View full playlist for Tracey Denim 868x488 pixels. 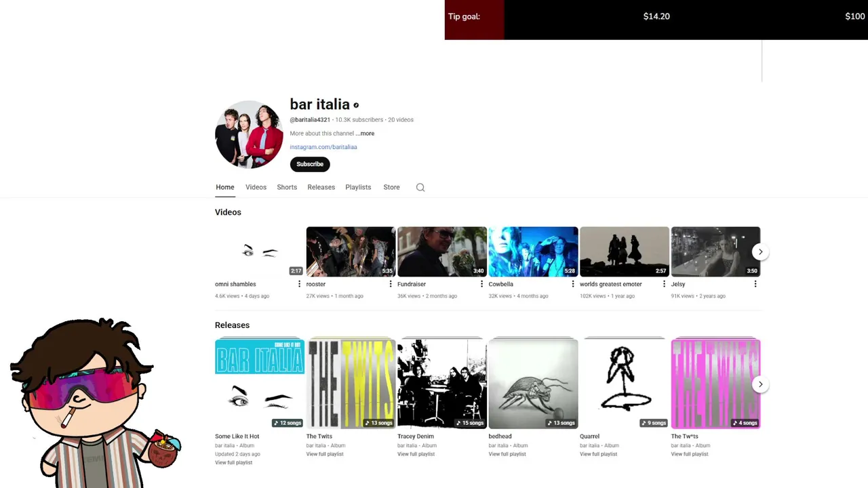click(x=416, y=454)
